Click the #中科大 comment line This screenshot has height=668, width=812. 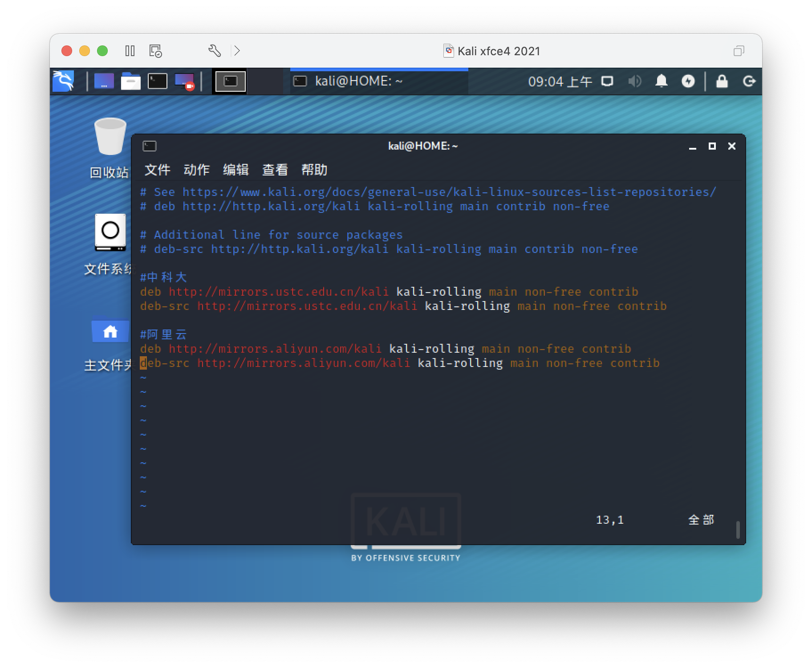pyautogui.click(x=163, y=277)
